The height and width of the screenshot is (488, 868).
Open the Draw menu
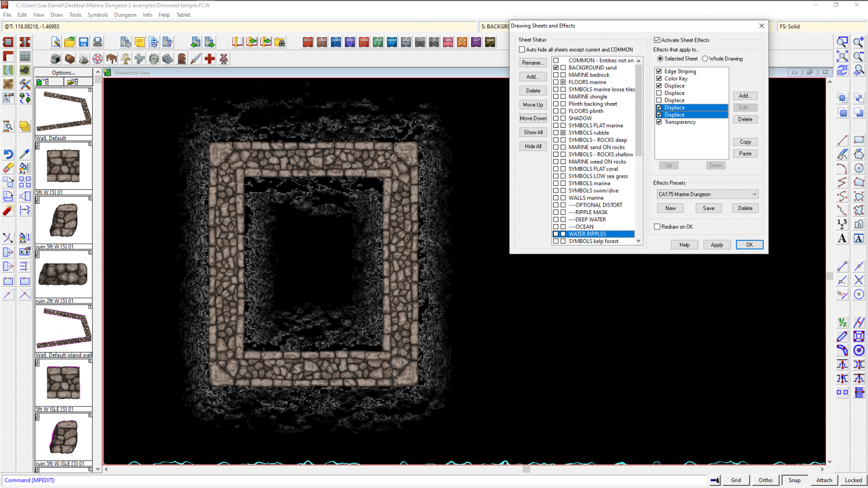click(57, 15)
